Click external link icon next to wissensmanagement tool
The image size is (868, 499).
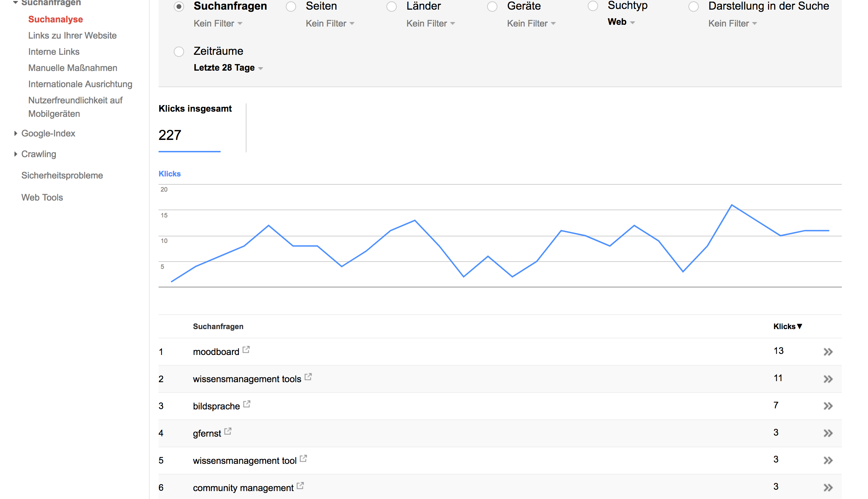pyautogui.click(x=303, y=458)
